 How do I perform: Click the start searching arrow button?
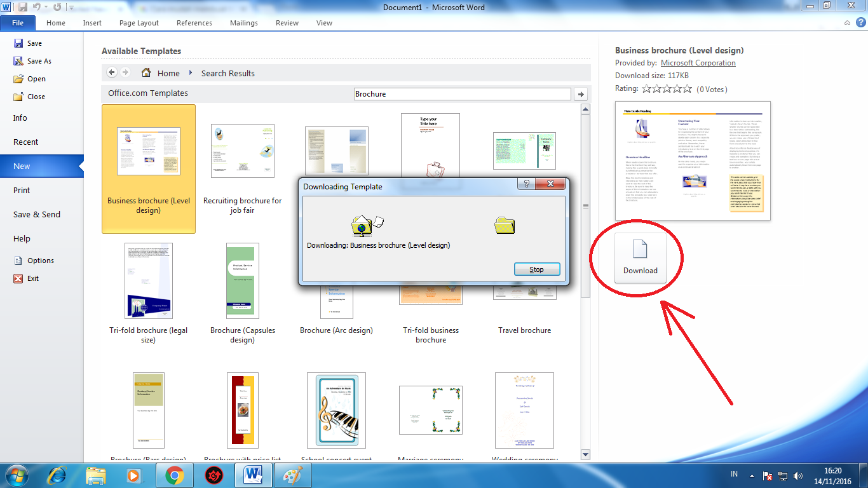point(580,94)
